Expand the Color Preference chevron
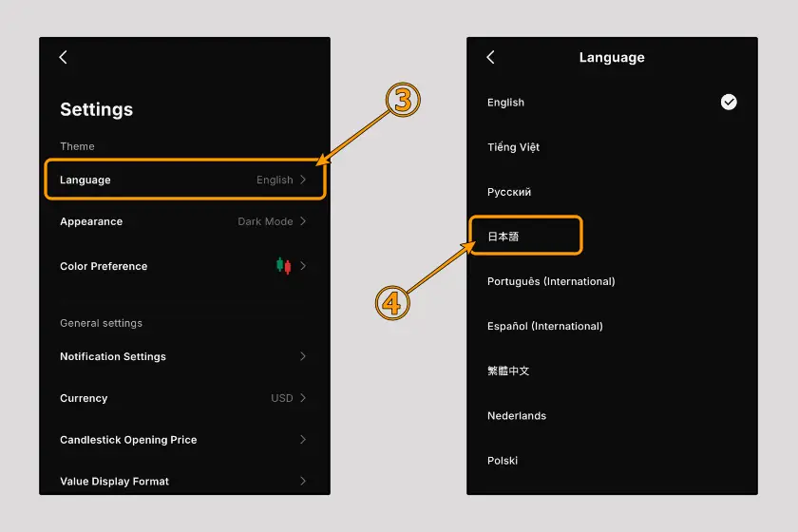The image size is (798, 532). tap(303, 266)
